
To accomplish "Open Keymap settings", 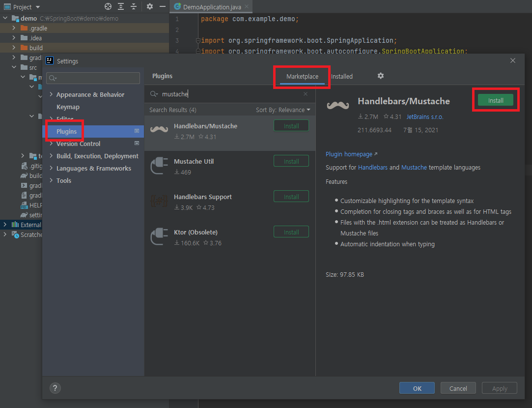I will click(68, 107).
